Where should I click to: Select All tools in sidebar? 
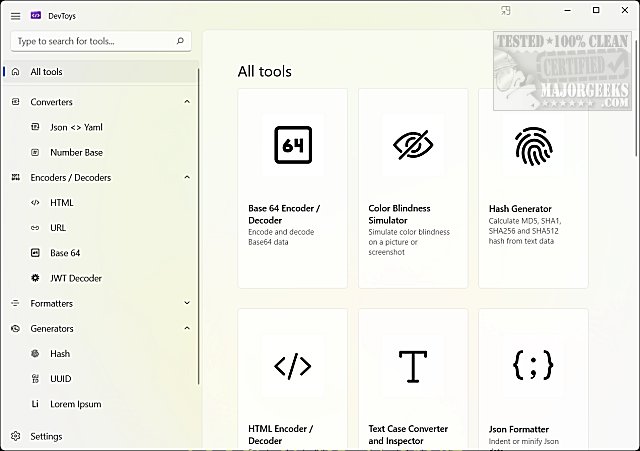point(47,72)
